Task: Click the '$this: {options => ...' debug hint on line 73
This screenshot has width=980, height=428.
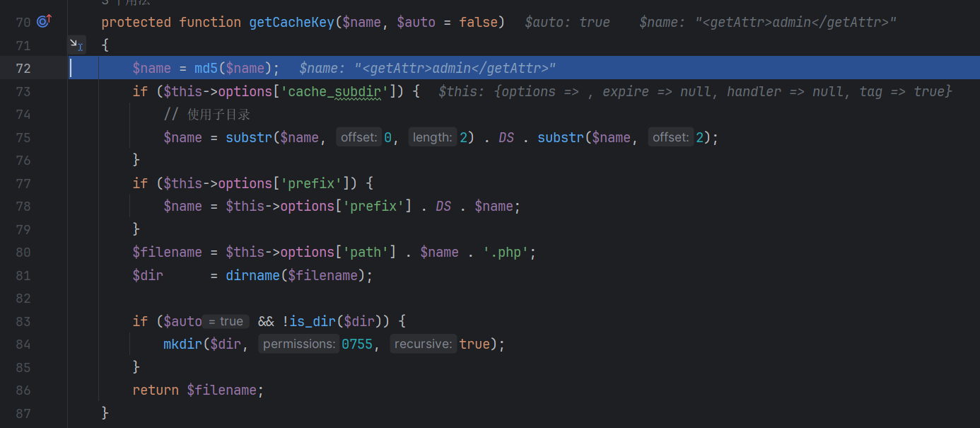Action: tap(695, 91)
